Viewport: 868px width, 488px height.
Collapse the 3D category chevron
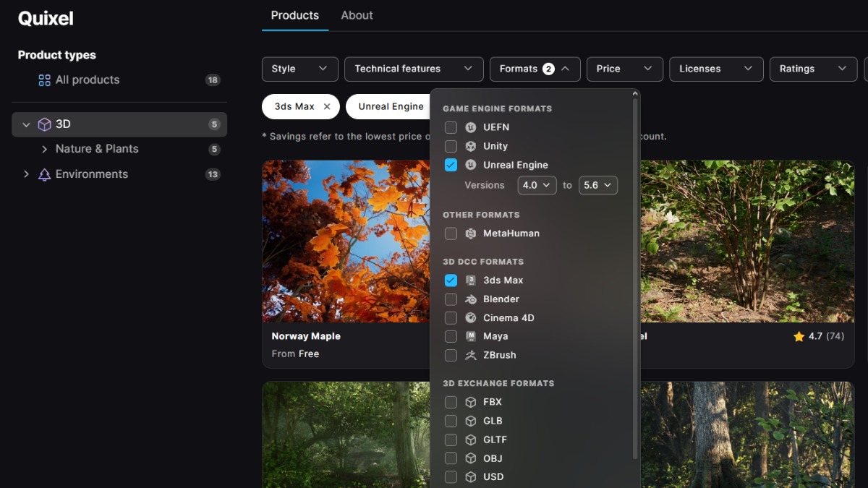point(26,125)
